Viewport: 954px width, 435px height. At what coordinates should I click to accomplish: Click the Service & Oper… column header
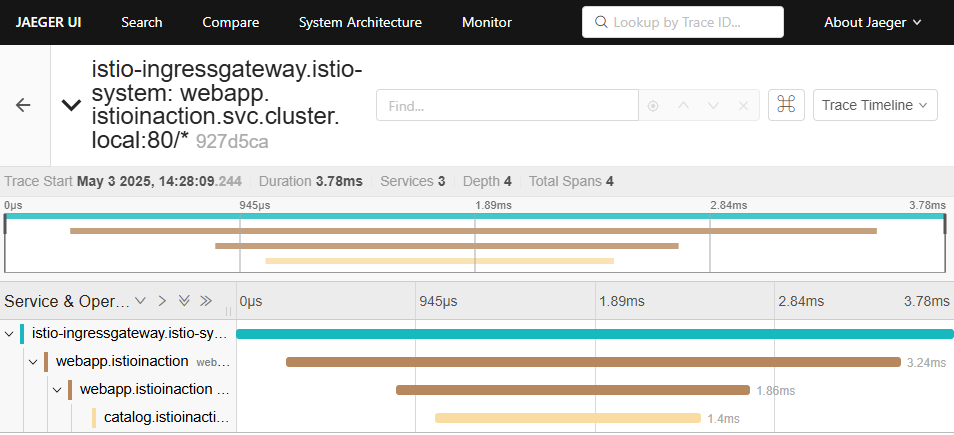pyautogui.click(x=67, y=301)
